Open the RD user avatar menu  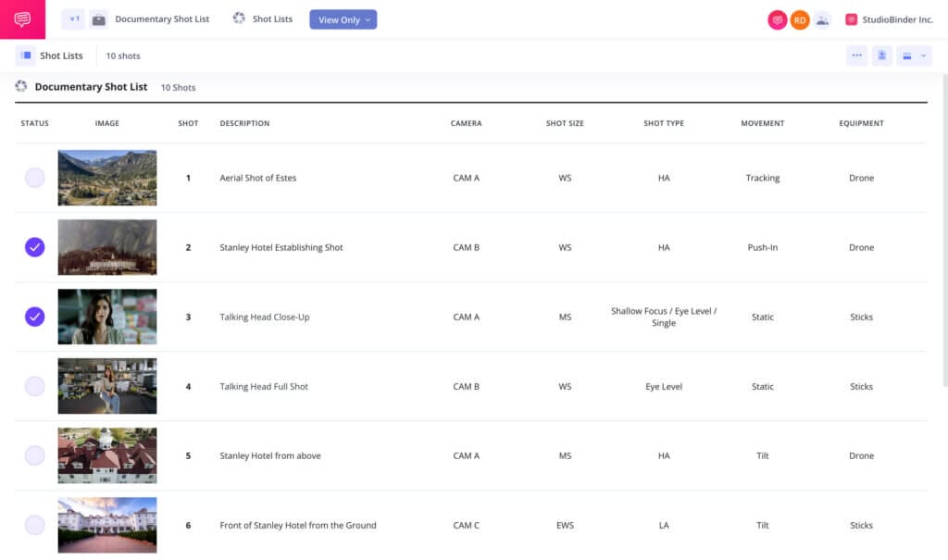pyautogui.click(x=802, y=19)
